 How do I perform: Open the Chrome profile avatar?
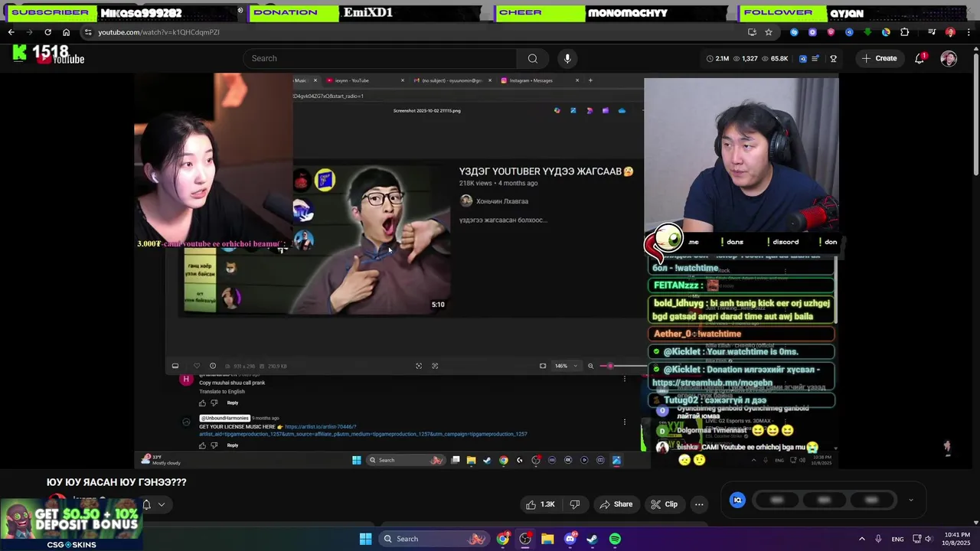coord(950,32)
